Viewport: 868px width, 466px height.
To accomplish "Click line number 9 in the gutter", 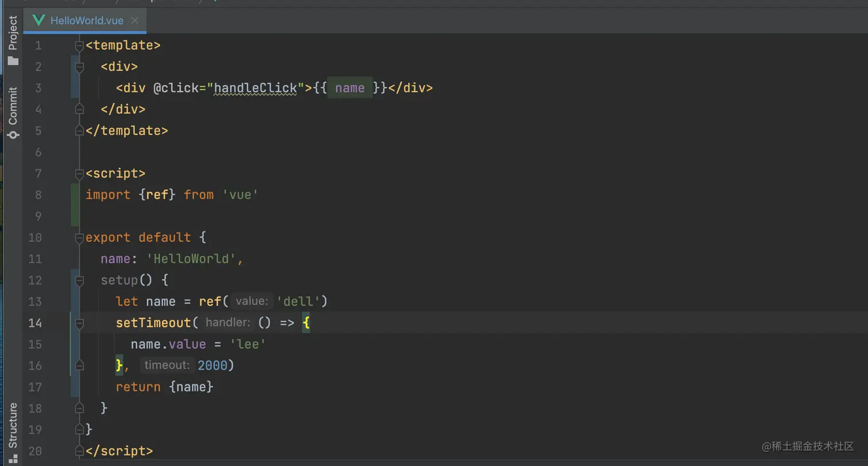I will coord(38,216).
